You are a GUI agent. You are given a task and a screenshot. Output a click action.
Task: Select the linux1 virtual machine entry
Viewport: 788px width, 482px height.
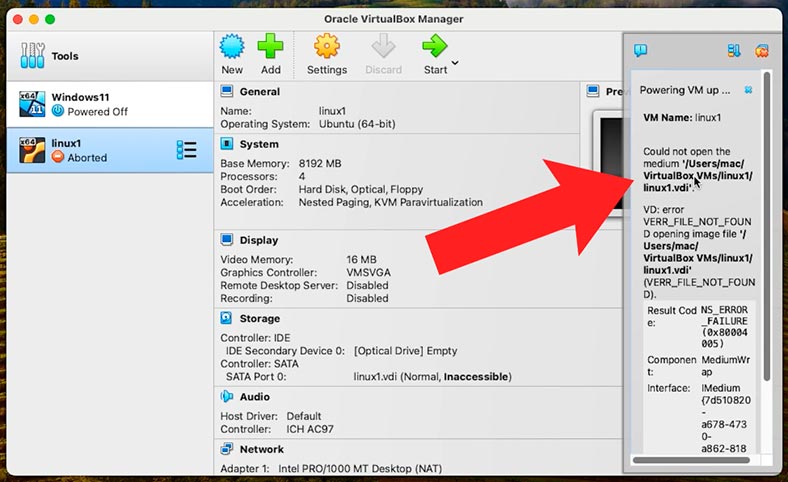point(110,150)
